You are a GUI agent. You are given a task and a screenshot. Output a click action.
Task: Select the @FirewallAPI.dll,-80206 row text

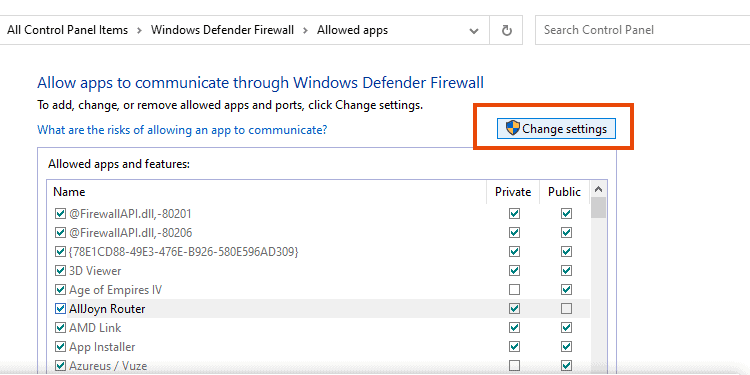point(131,232)
